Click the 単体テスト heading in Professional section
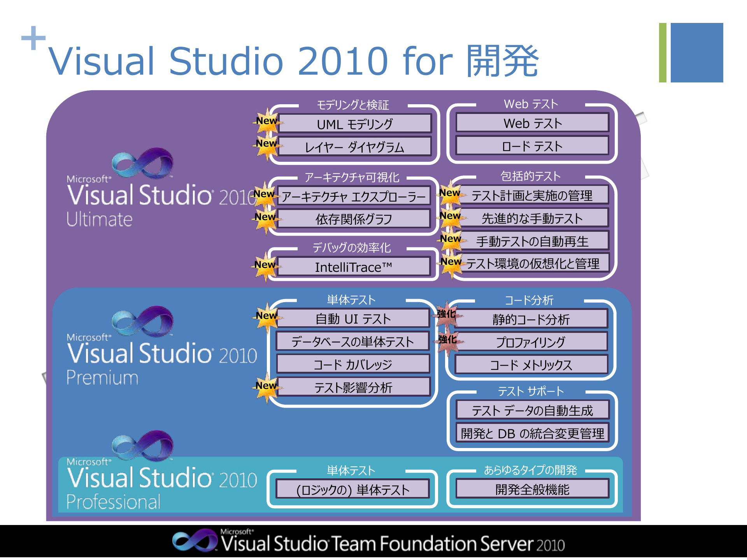The image size is (747, 560). pos(351,471)
